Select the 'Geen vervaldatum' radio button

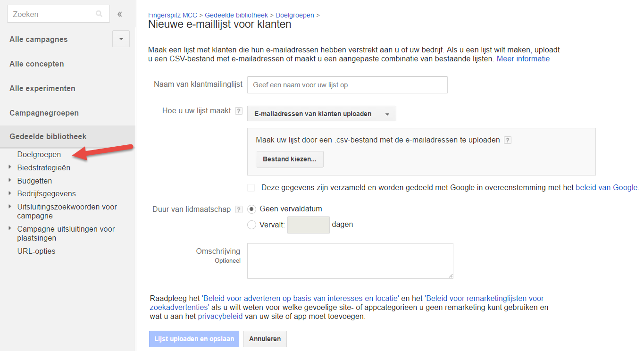[252, 209]
